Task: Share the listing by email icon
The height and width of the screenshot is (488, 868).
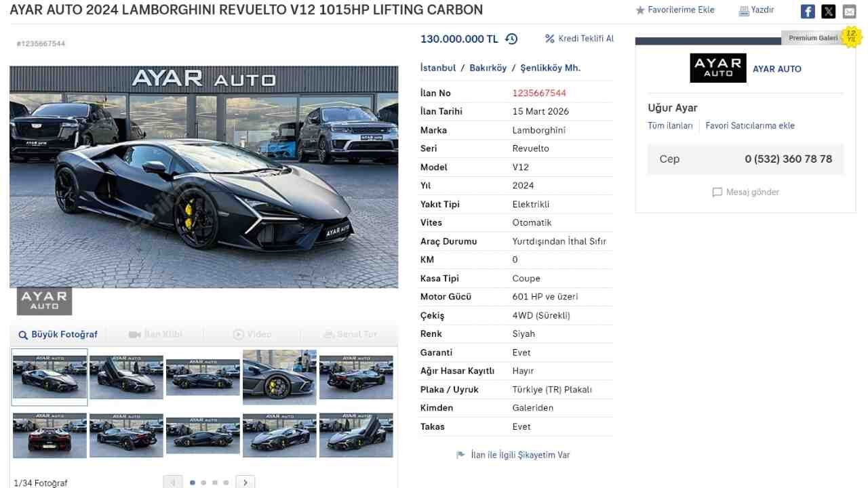Action: click(x=849, y=12)
